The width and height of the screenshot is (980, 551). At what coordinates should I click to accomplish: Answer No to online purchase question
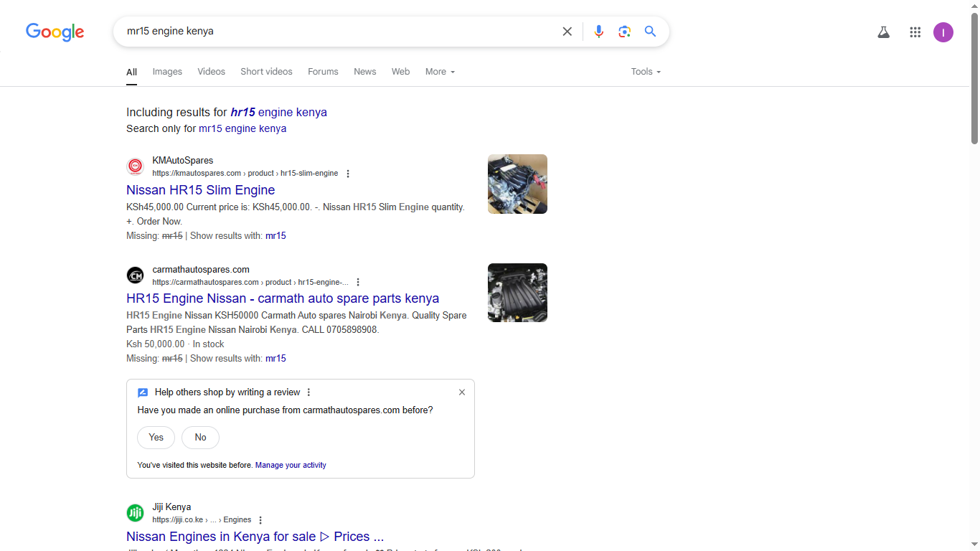coord(200,438)
